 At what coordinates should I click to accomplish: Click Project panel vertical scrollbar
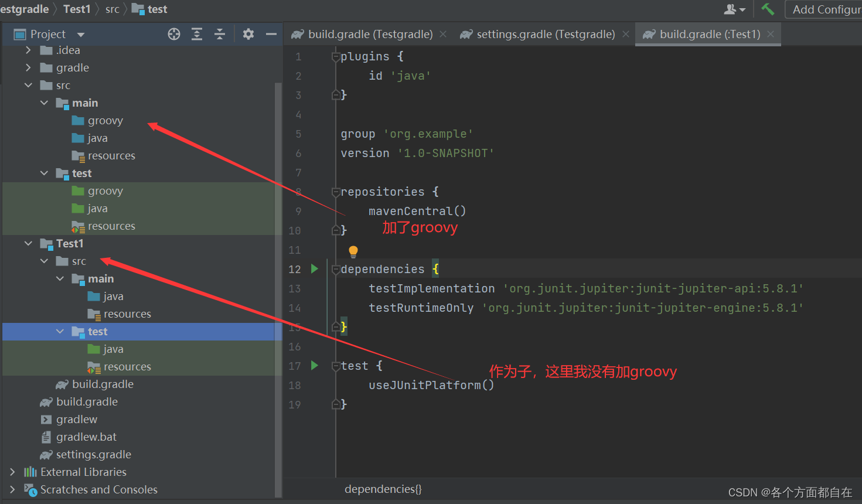pos(278,290)
